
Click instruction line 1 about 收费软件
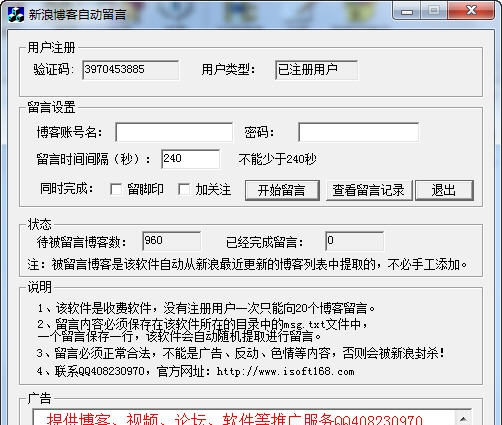206,308
